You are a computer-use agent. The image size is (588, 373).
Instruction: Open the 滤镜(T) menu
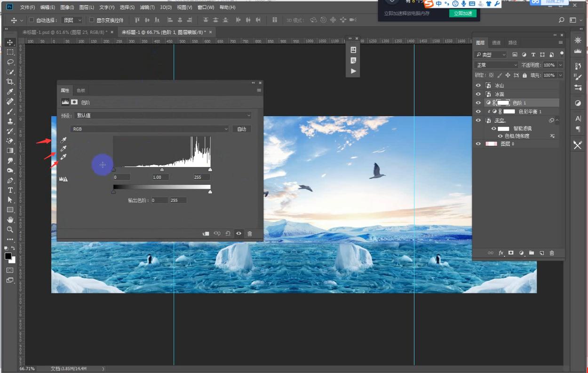tap(147, 8)
